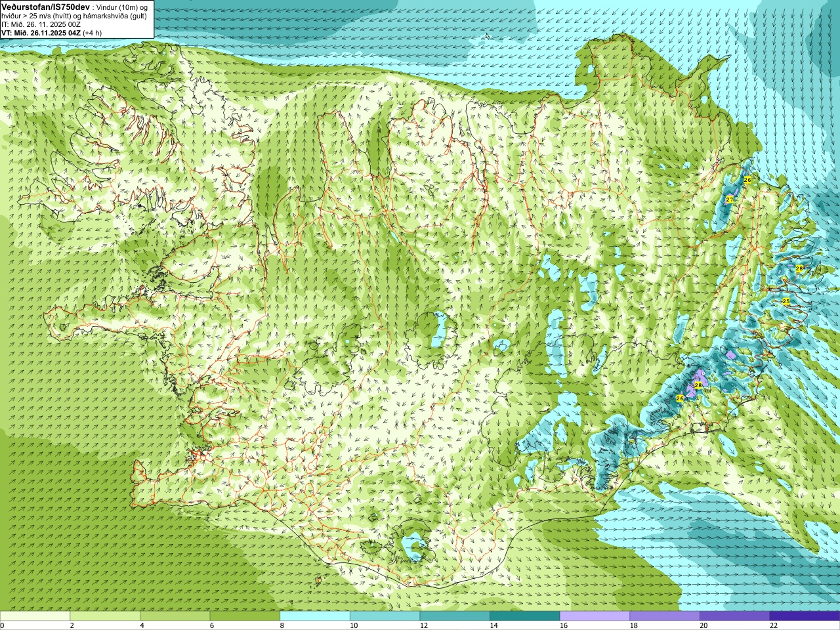Click scale number '16' on the legend
This screenshot has width=840, height=630.
coord(564,625)
